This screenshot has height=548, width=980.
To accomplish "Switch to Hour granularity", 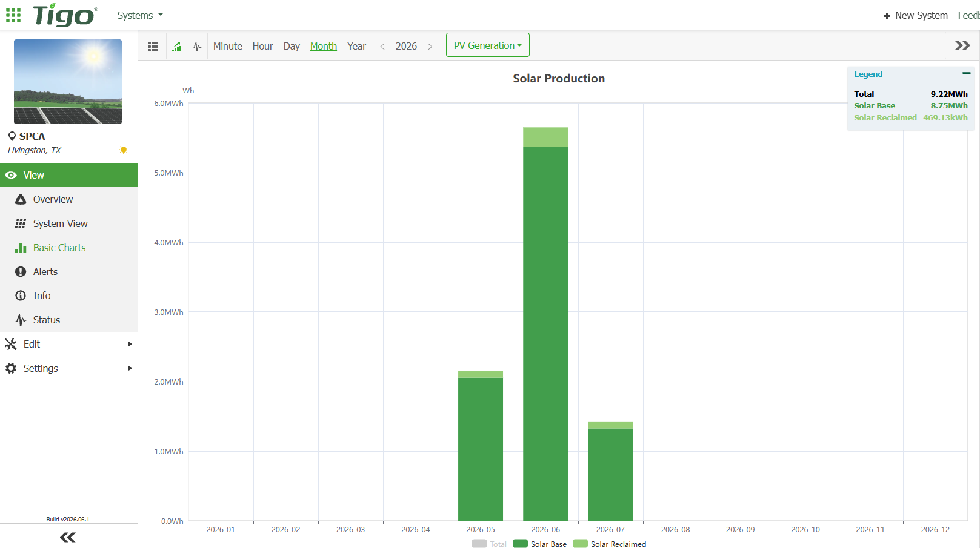I will 262,46.
